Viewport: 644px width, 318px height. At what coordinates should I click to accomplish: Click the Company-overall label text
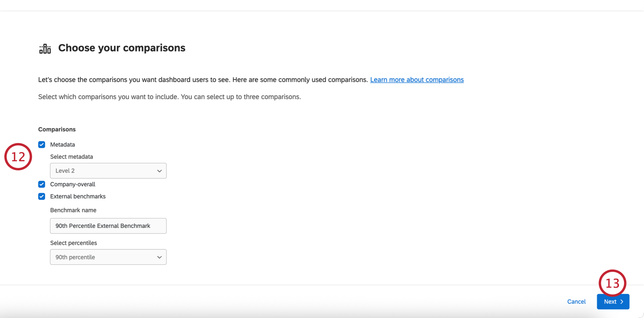point(73,184)
